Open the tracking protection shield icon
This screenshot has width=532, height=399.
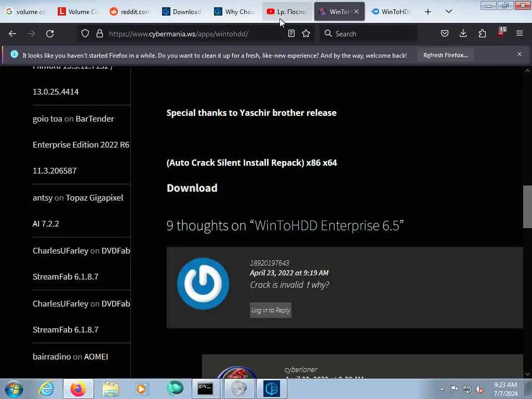point(85,33)
